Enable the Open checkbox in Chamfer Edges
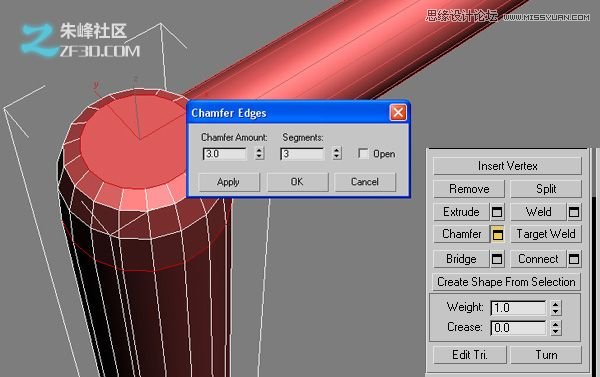 [x=363, y=153]
